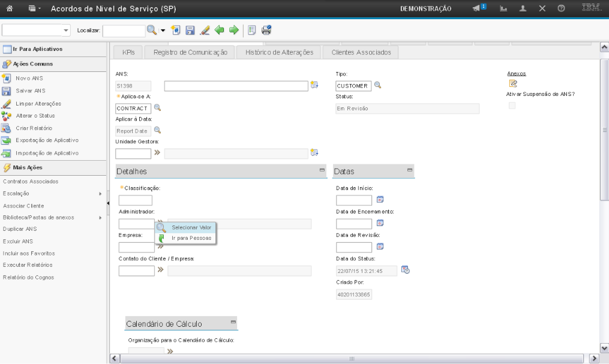609x364 pixels.
Task: Switch to the Histórico de Alterações tab
Action: click(x=279, y=53)
